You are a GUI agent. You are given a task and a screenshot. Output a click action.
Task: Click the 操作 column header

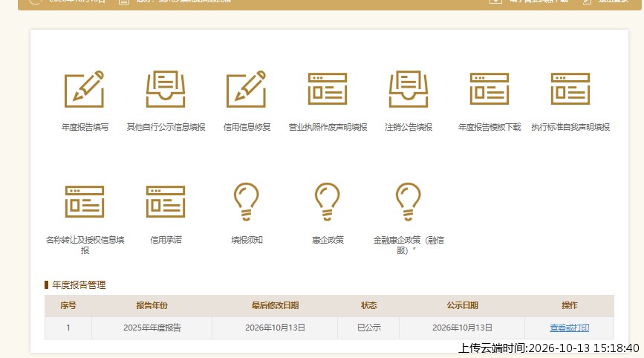[569, 305]
